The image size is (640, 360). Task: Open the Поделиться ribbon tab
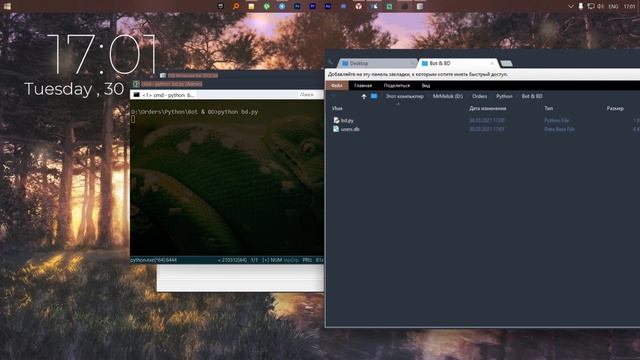(x=397, y=85)
